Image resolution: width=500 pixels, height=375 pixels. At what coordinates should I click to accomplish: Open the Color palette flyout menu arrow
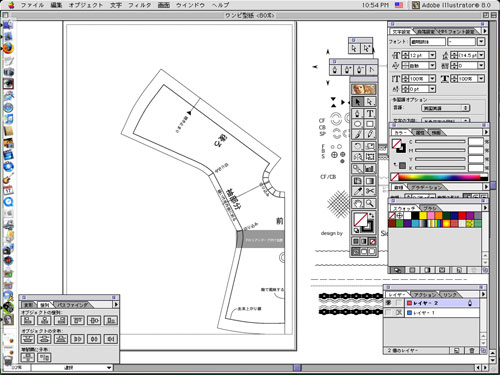point(486,132)
